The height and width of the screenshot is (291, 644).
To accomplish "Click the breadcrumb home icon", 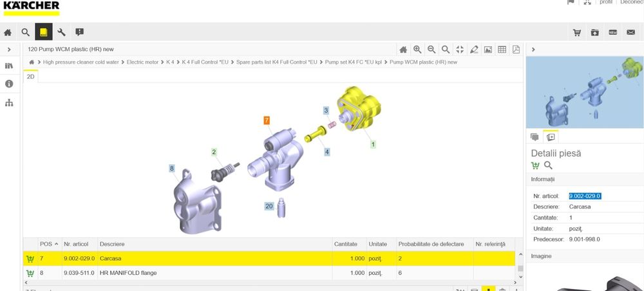I will tap(32, 62).
